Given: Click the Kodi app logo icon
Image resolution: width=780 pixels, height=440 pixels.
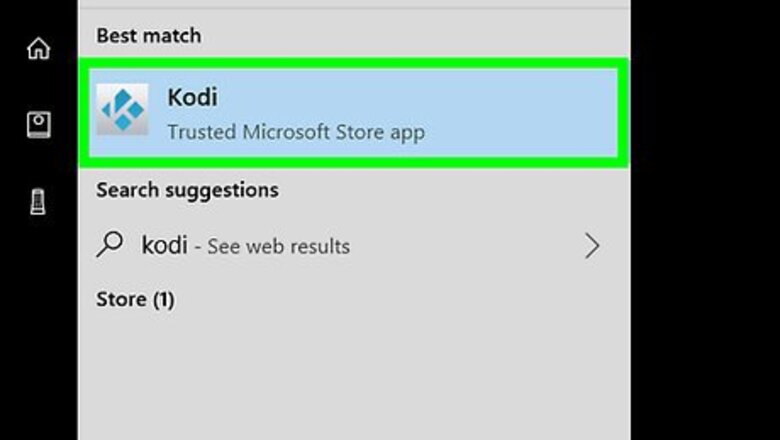Looking at the screenshot, I should pyautogui.click(x=122, y=110).
